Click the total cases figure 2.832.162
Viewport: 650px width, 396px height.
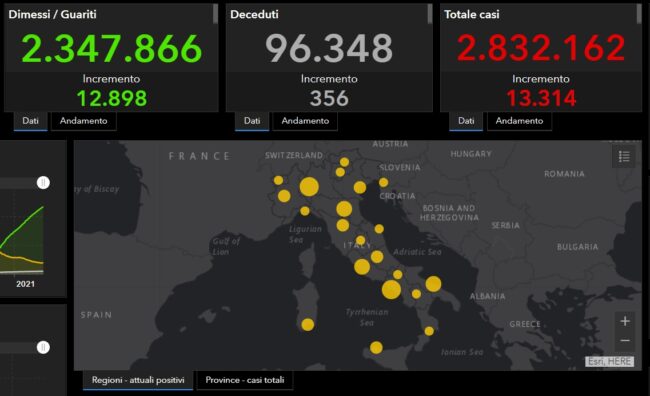point(541,49)
